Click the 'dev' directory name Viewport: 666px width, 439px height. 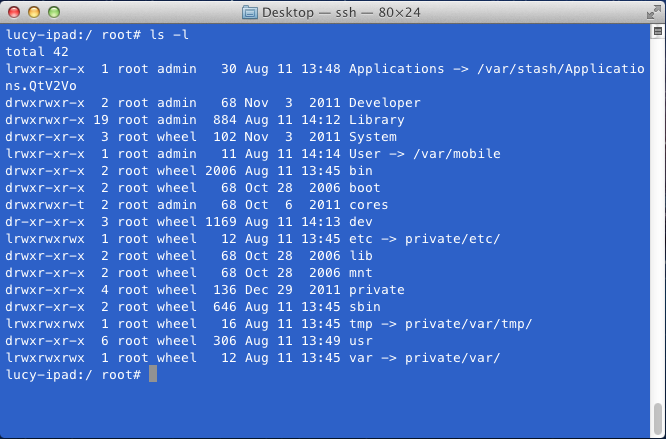click(x=361, y=222)
